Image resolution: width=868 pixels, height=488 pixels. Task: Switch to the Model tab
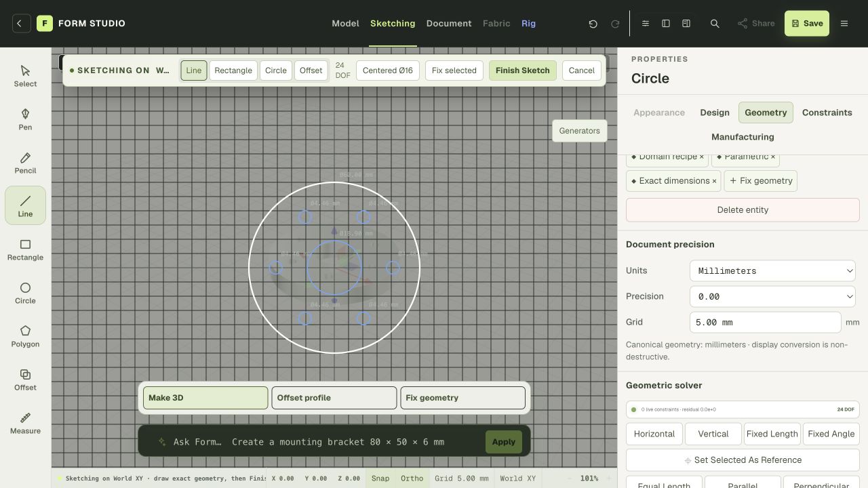point(345,24)
